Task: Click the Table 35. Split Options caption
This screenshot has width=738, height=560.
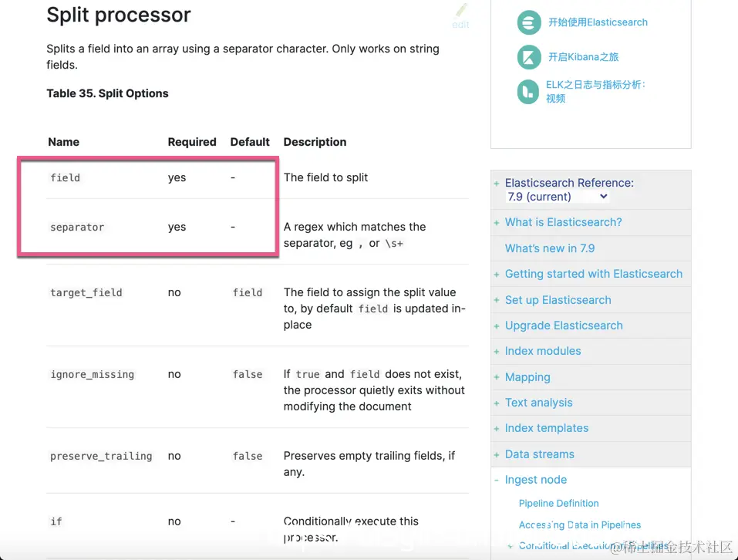Action: click(107, 93)
